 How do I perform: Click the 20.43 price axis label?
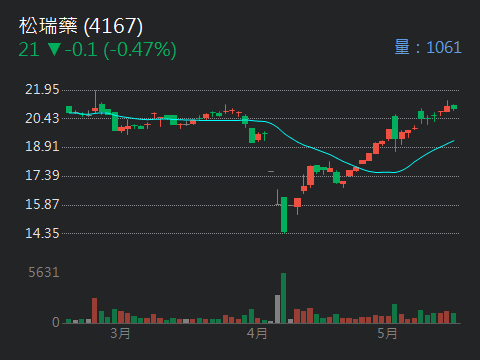[x=42, y=118]
